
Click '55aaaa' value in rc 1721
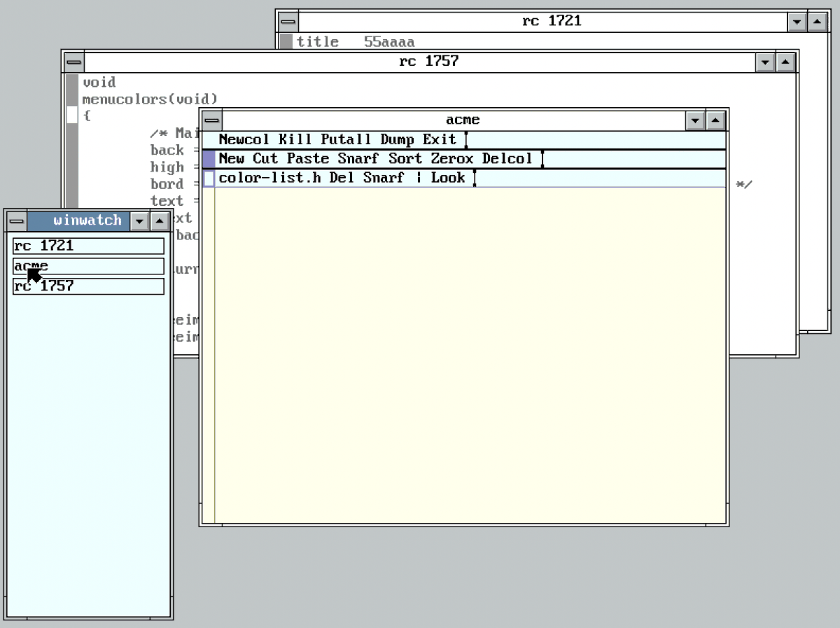[389, 42]
